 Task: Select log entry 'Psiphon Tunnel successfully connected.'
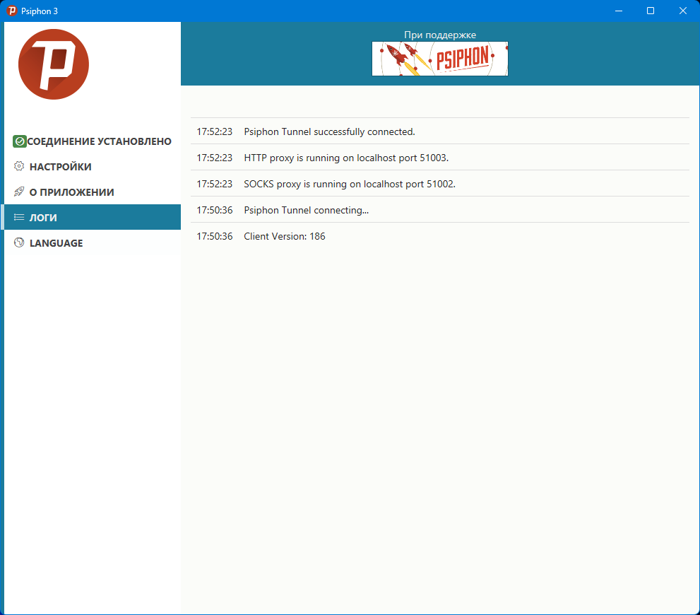[440, 131]
